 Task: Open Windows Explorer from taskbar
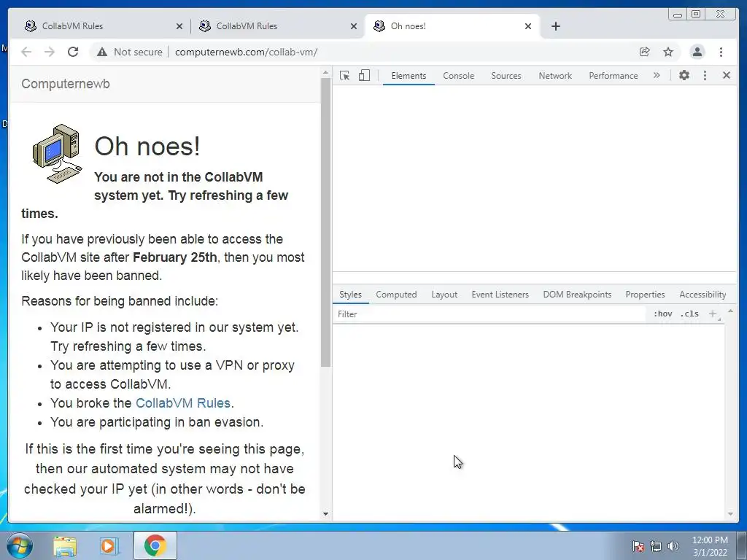65,545
